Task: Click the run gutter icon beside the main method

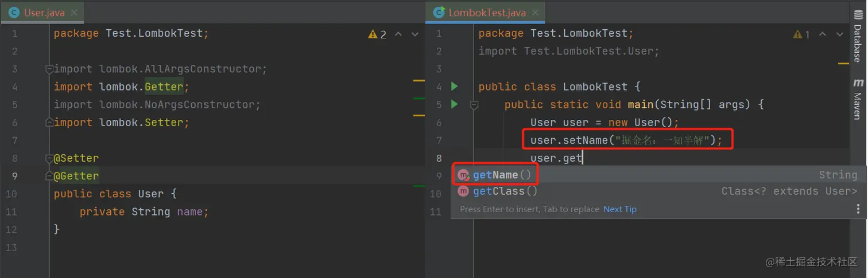Action: click(454, 104)
